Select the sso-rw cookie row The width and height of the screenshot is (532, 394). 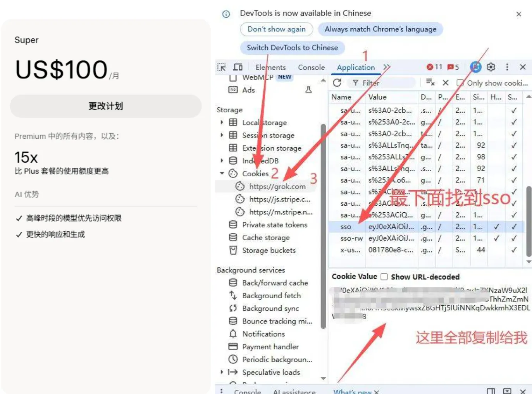click(x=426, y=238)
